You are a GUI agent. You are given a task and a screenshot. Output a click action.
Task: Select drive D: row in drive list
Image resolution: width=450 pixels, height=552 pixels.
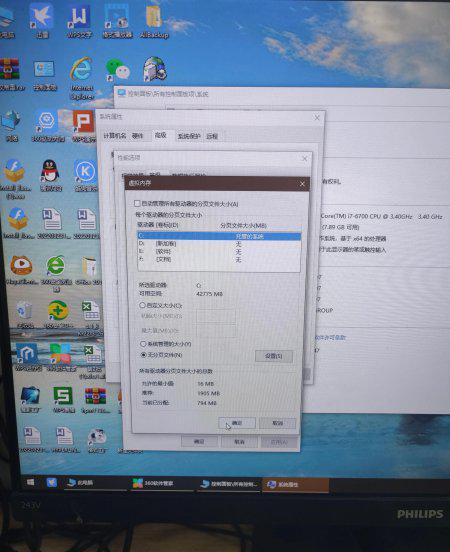pyautogui.click(x=219, y=244)
